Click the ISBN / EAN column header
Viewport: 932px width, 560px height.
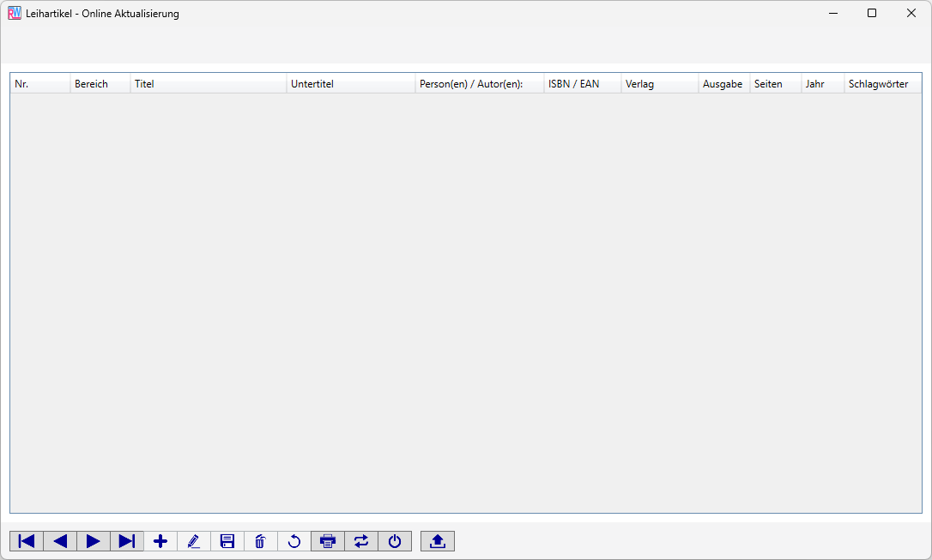tap(582, 84)
